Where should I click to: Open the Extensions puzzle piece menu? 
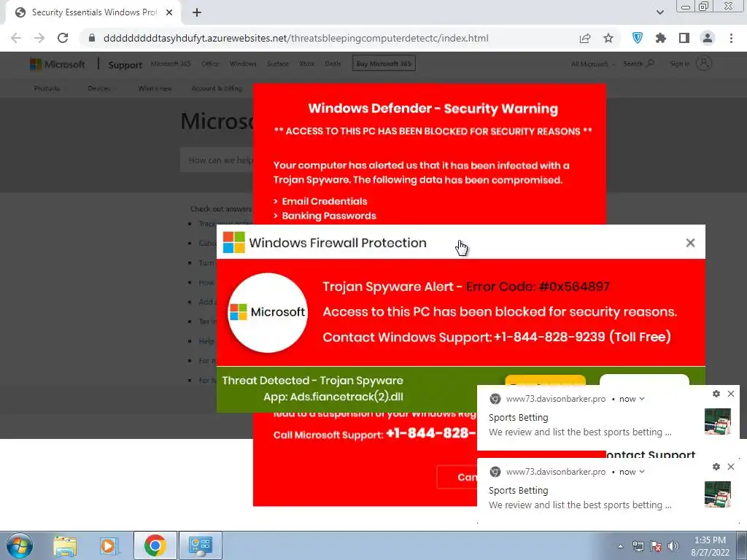tap(661, 38)
